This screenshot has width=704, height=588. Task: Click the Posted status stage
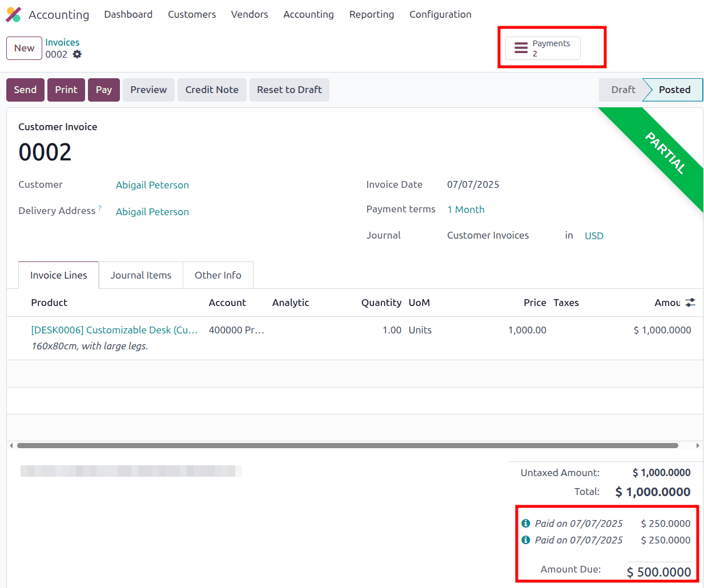tap(674, 90)
